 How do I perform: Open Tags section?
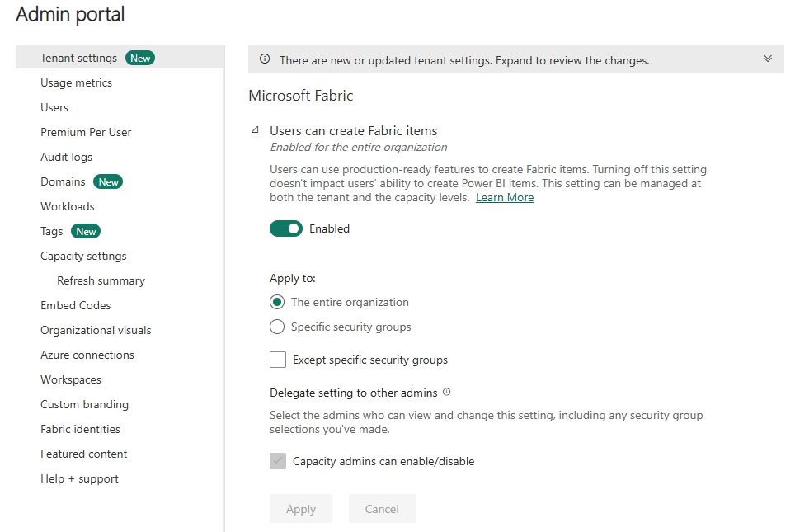tap(52, 231)
